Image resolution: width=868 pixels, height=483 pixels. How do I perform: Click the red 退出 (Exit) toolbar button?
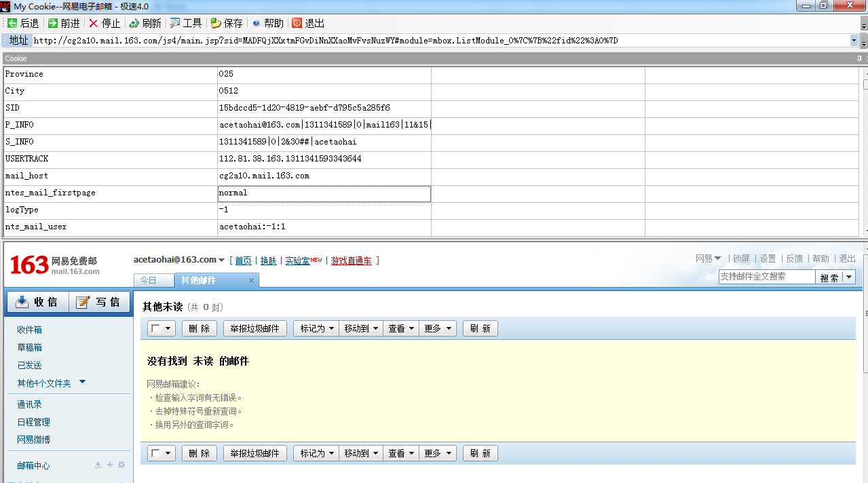pyautogui.click(x=308, y=23)
